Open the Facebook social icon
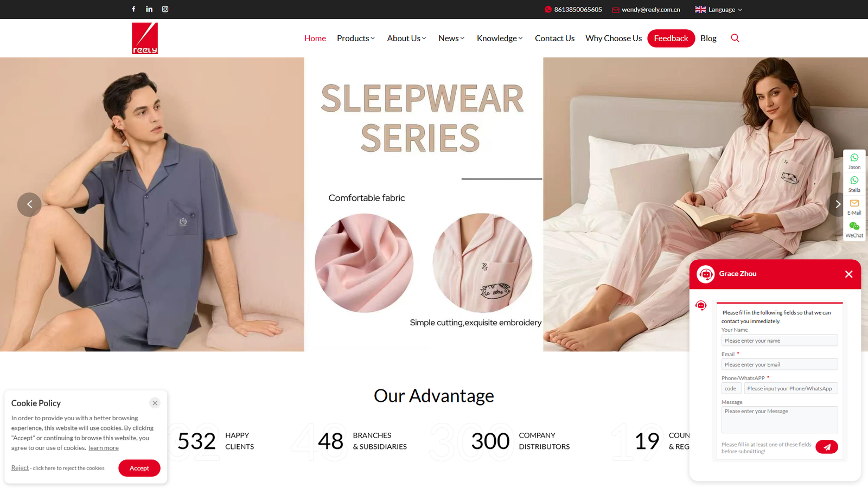Viewport: 868px width, 488px height. click(x=133, y=9)
